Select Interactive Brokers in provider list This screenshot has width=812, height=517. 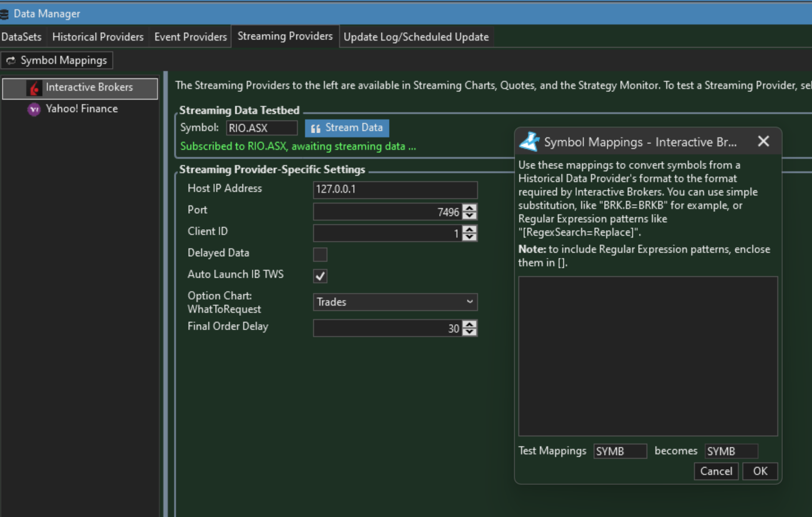[80, 88]
